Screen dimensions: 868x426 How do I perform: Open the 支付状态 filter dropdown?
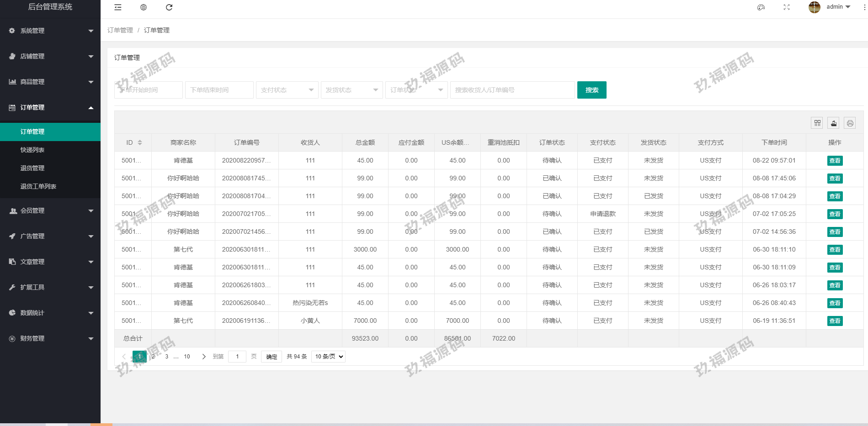click(x=287, y=90)
